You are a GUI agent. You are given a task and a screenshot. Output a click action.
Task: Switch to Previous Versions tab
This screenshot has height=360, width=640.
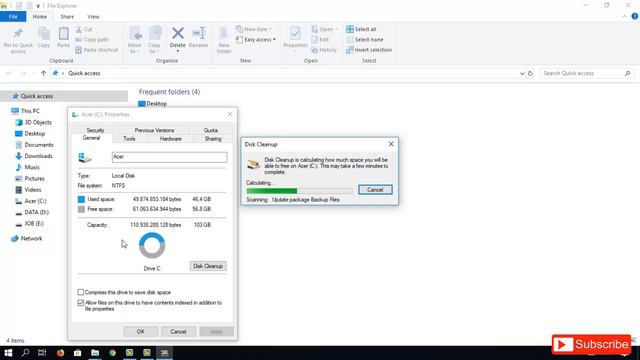click(154, 130)
